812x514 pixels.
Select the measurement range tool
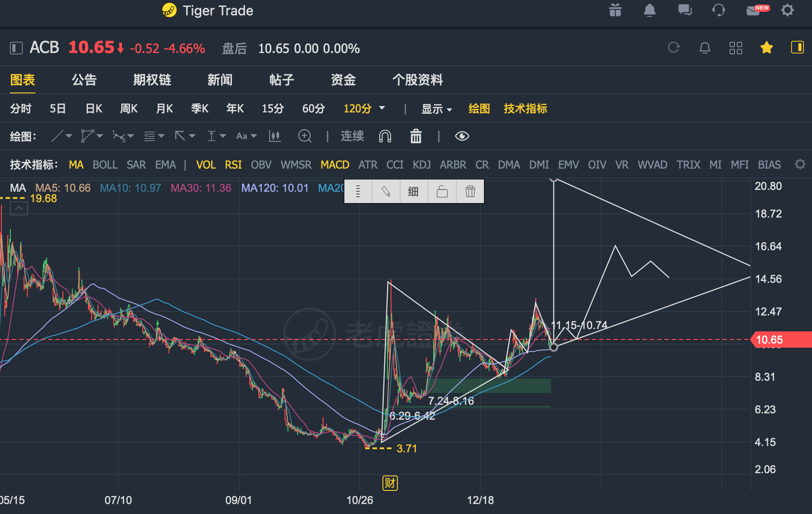[211, 136]
